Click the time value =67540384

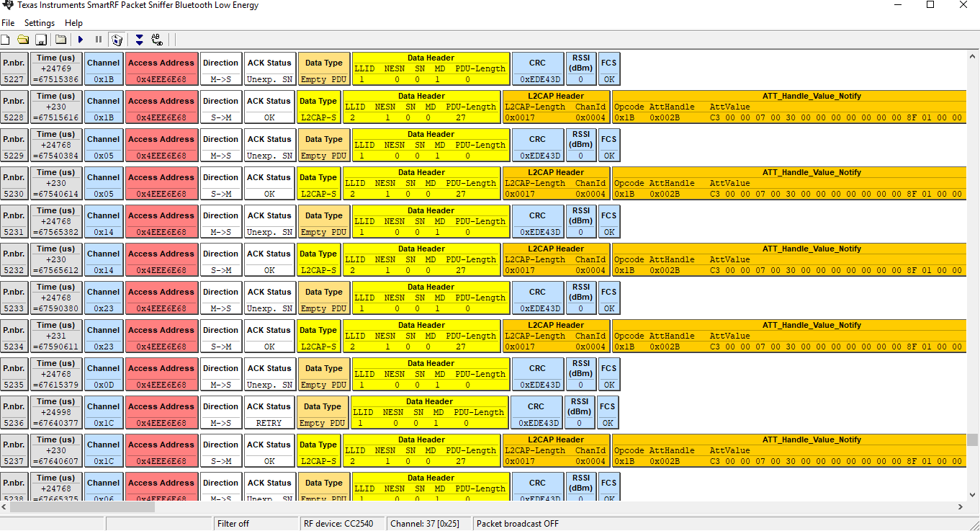coord(56,156)
